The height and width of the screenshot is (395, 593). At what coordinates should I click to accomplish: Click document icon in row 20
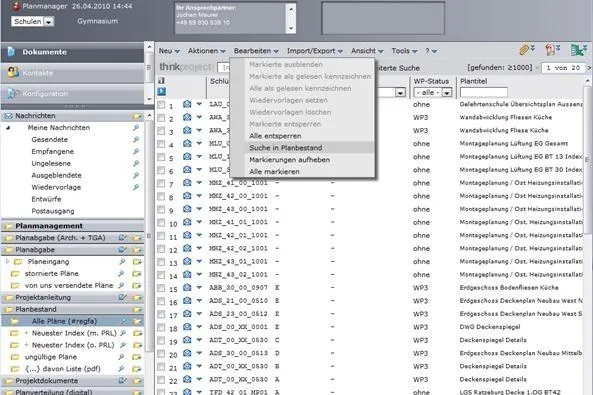187,353
